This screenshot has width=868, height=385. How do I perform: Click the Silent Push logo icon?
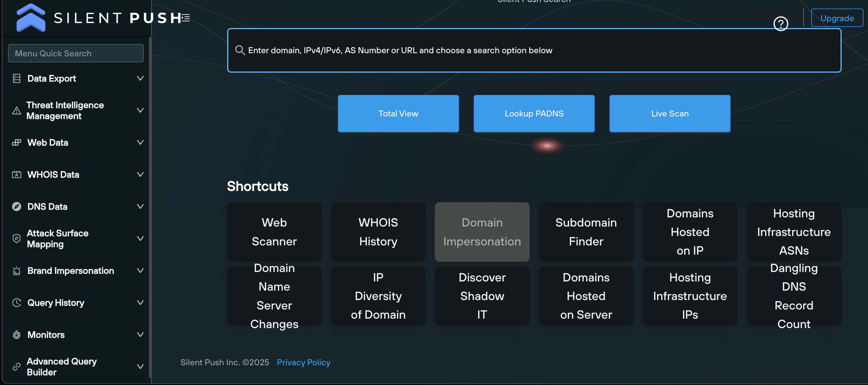coord(31,18)
